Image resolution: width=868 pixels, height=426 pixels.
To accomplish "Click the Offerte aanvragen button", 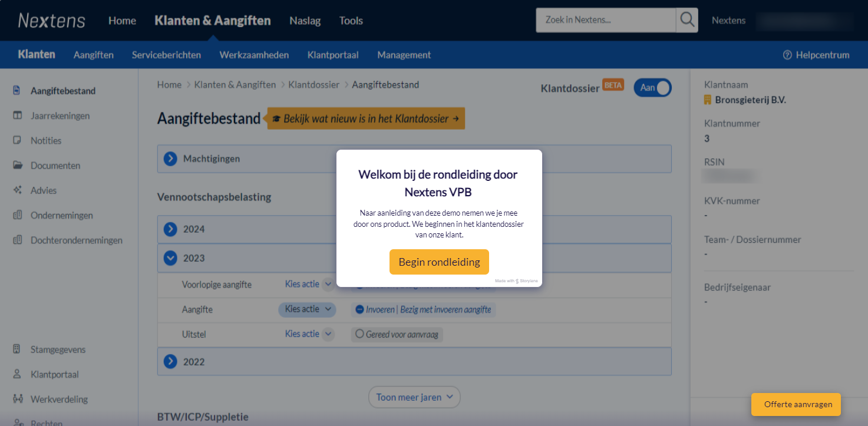I will (796, 404).
